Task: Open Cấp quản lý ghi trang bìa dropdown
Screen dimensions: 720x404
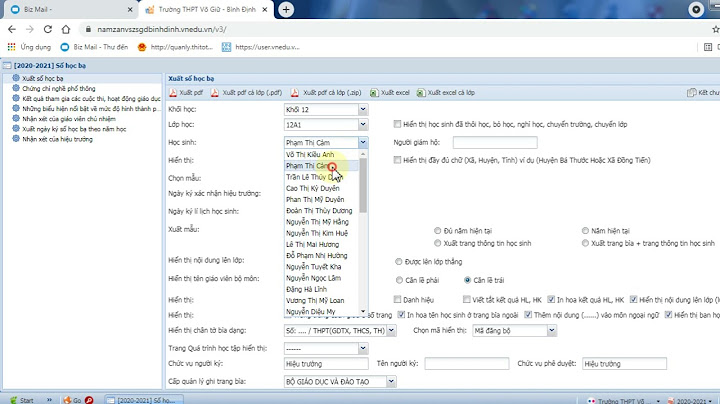Action: (391, 382)
